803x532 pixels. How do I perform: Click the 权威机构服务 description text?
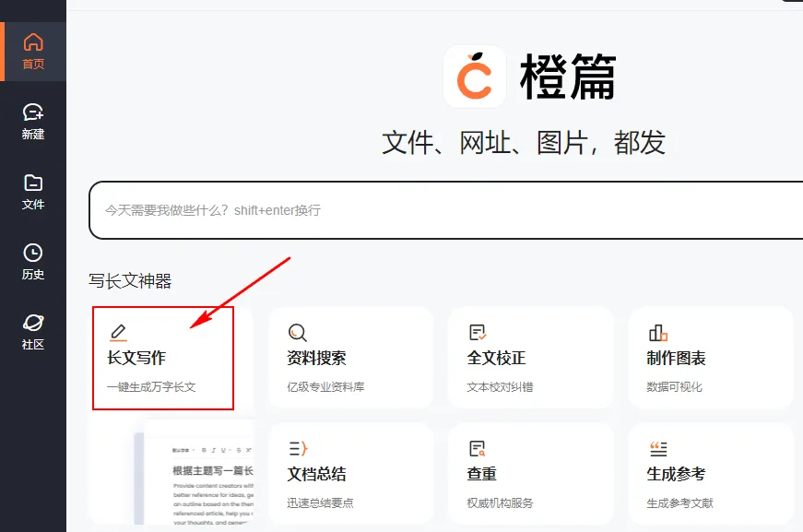point(500,503)
